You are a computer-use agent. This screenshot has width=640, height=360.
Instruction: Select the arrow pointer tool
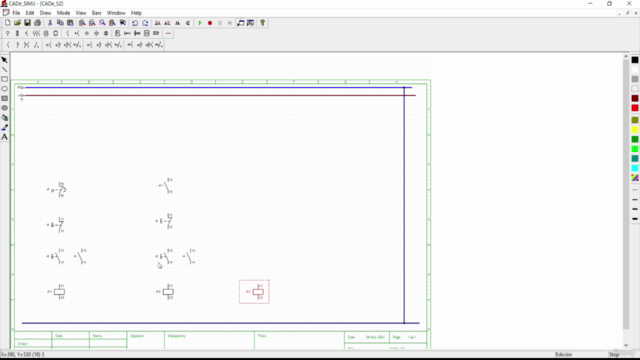(x=4, y=60)
